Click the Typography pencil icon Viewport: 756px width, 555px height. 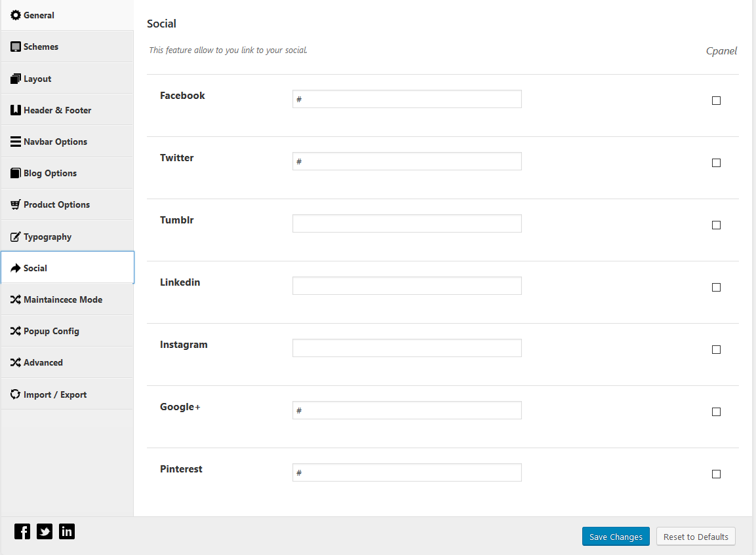pyautogui.click(x=16, y=237)
